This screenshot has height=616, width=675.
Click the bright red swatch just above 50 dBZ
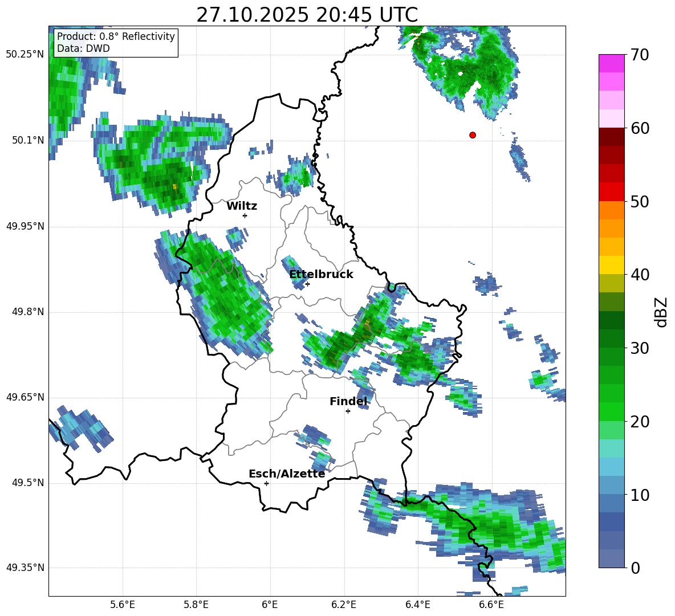pyautogui.click(x=611, y=192)
